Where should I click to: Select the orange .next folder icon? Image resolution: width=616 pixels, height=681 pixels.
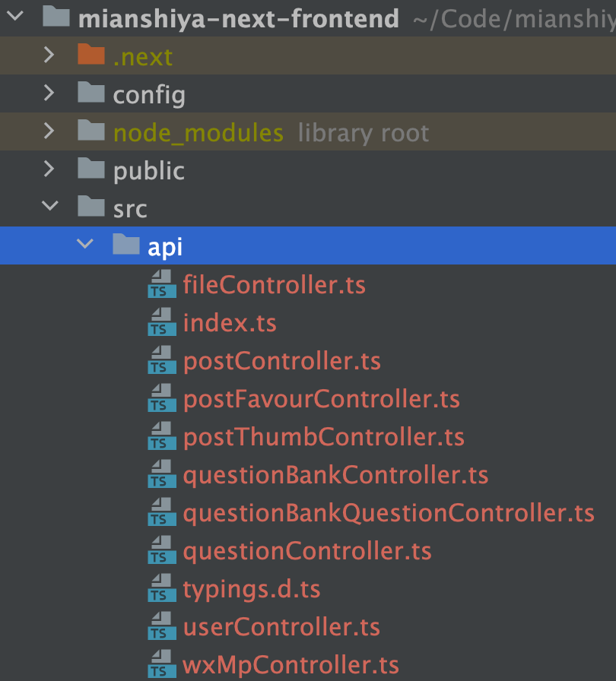click(91, 54)
